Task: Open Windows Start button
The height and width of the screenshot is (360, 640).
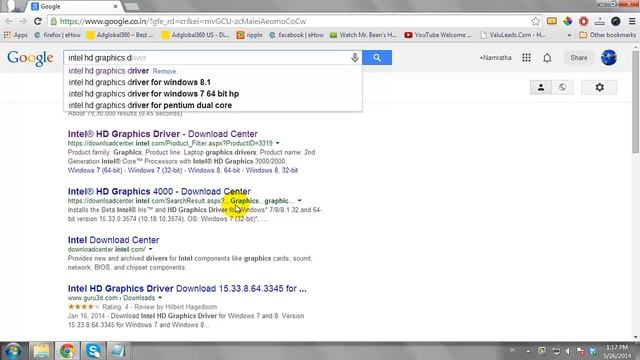Action: tap(13, 351)
